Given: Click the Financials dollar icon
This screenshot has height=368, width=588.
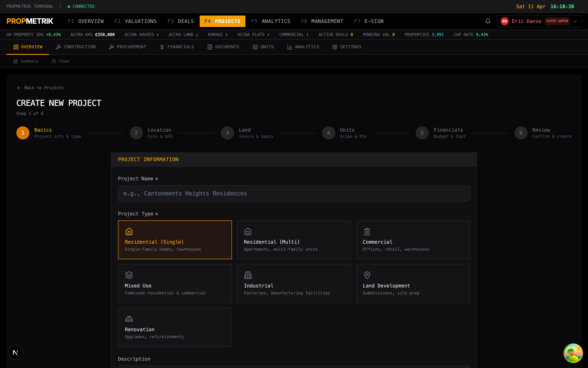Looking at the screenshot, I should click(x=162, y=47).
